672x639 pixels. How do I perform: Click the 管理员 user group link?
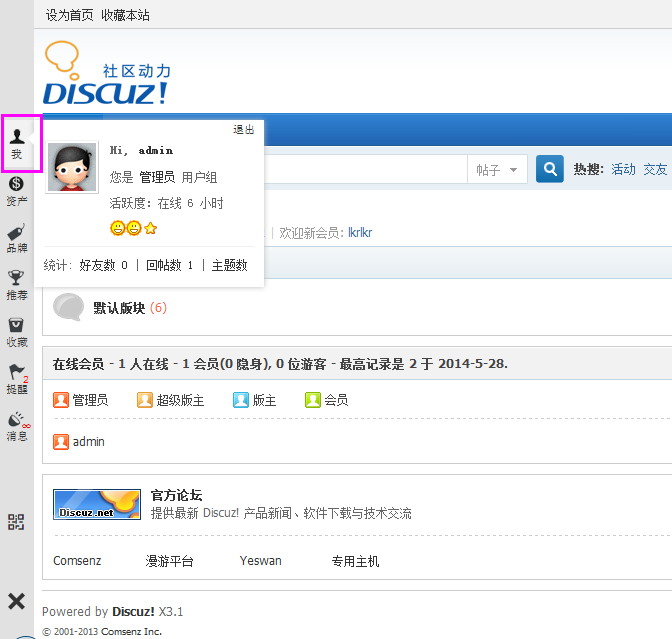tap(157, 177)
